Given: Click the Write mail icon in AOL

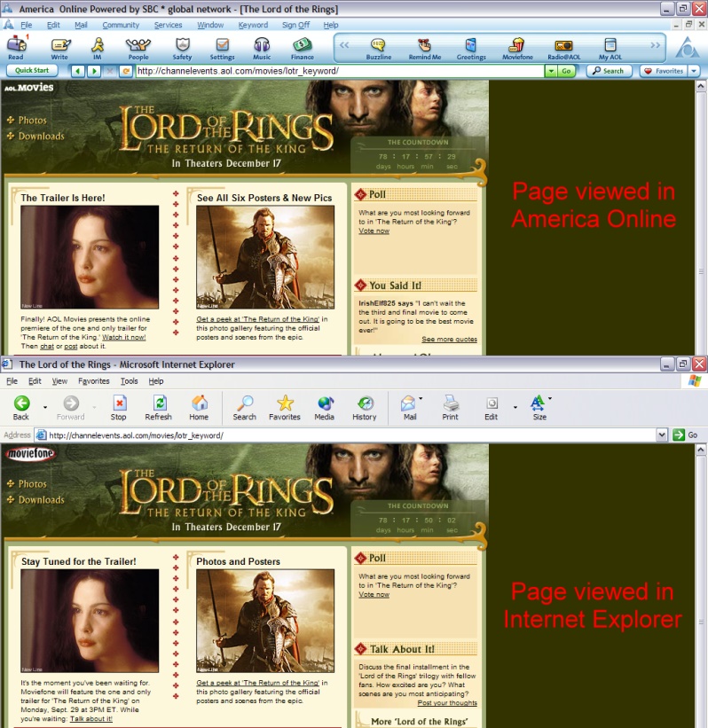Looking at the screenshot, I should [x=59, y=46].
